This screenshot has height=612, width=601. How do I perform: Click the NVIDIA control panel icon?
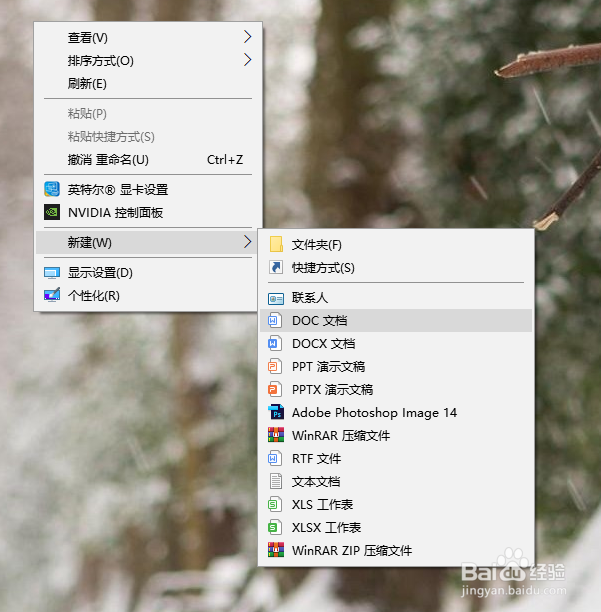click(x=52, y=212)
